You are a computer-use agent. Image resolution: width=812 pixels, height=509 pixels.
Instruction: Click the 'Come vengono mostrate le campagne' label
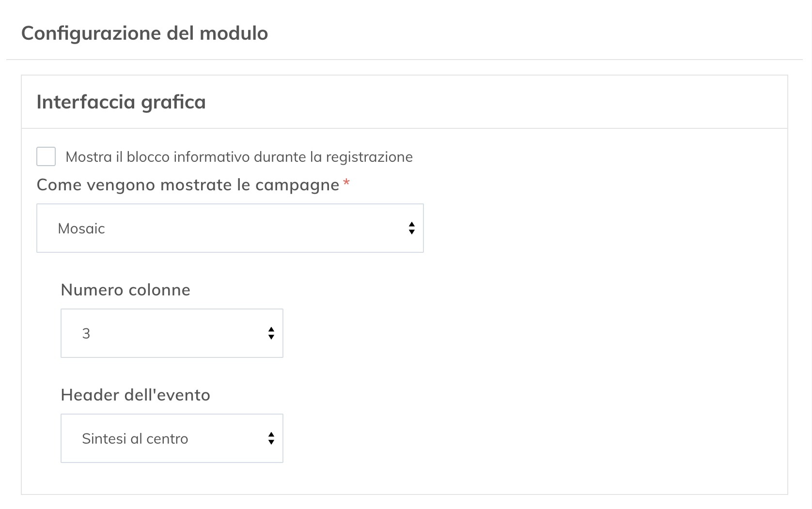(188, 185)
